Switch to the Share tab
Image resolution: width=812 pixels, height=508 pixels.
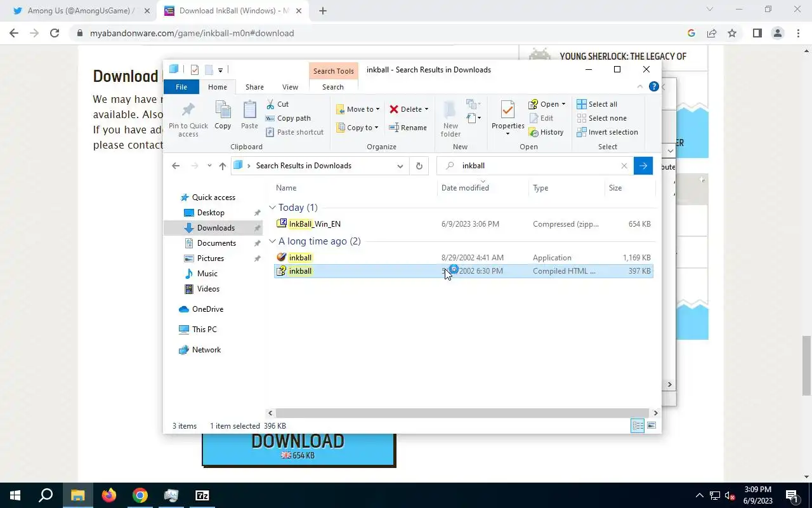click(x=254, y=87)
